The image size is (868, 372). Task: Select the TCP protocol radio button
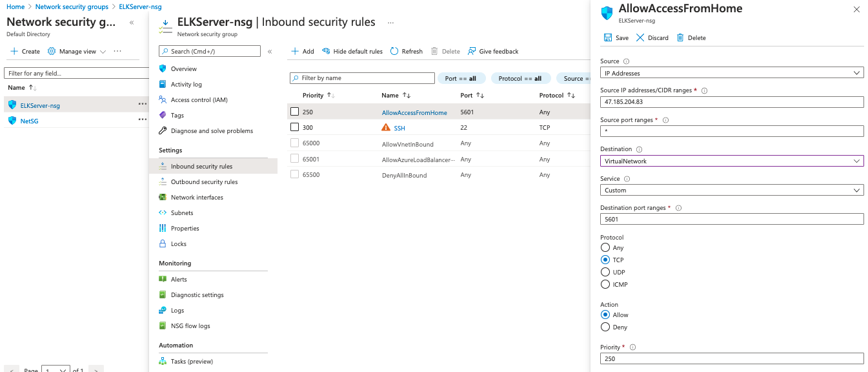pos(605,260)
